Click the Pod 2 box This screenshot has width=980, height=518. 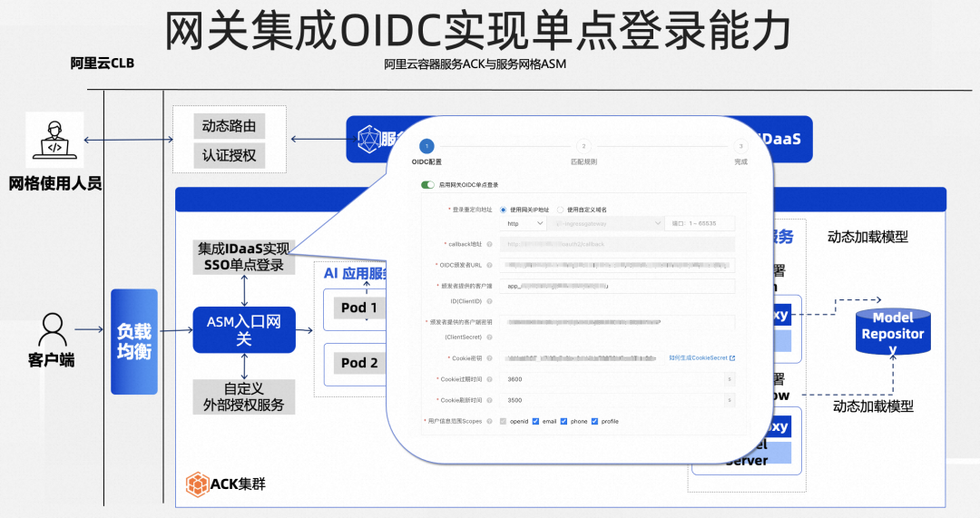point(358,363)
